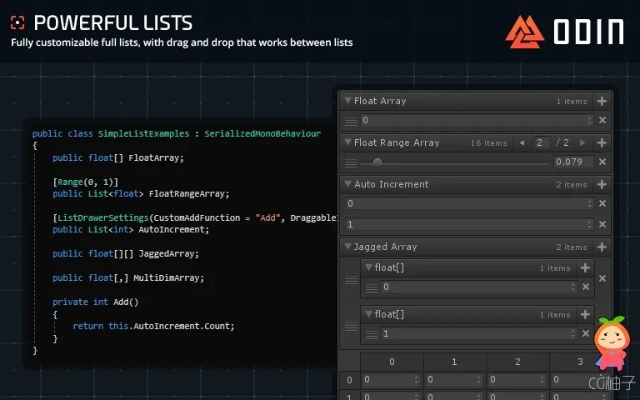Add item to Auto Increment list
Image resolution: width=640 pixels, height=400 pixels.
(x=601, y=184)
